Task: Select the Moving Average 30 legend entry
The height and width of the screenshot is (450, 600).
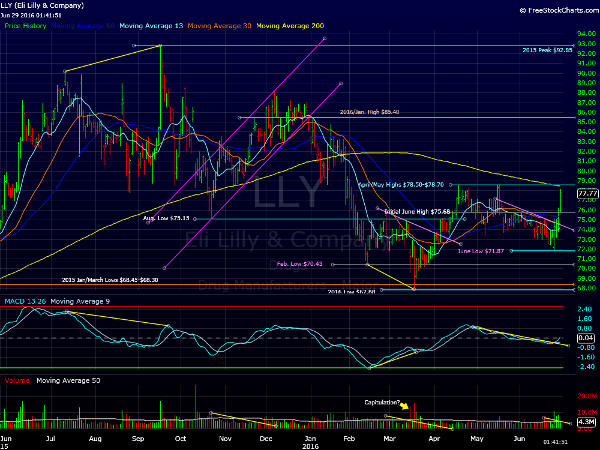Action: pos(219,26)
